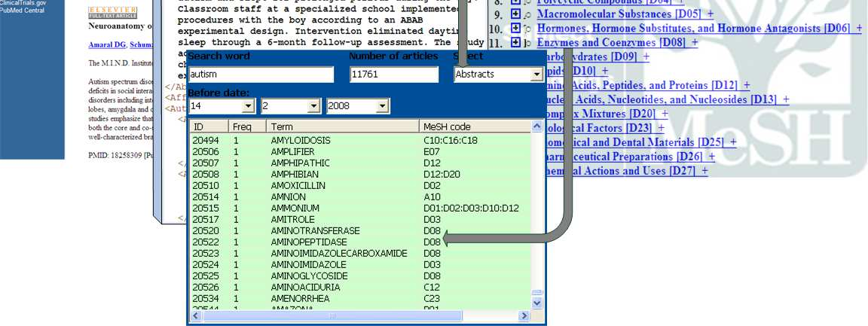Screen dimensions: 868x326
Task: Sort the table by the Term column
Action: [x=343, y=126]
